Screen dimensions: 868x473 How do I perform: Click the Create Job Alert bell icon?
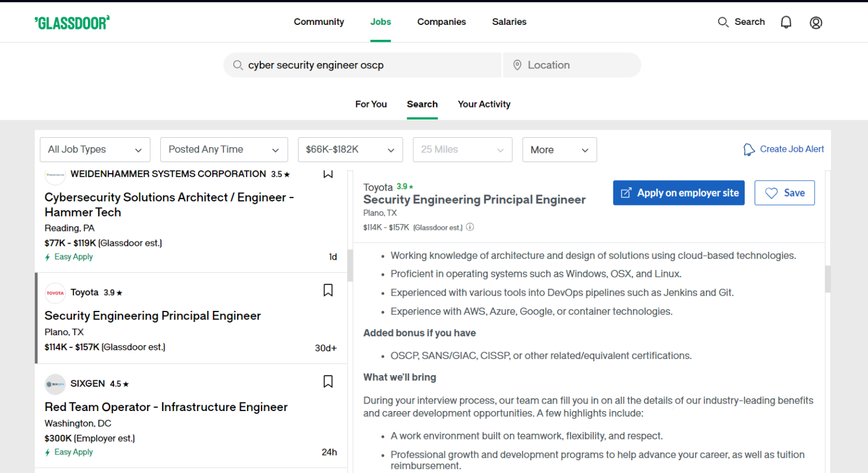tap(749, 149)
